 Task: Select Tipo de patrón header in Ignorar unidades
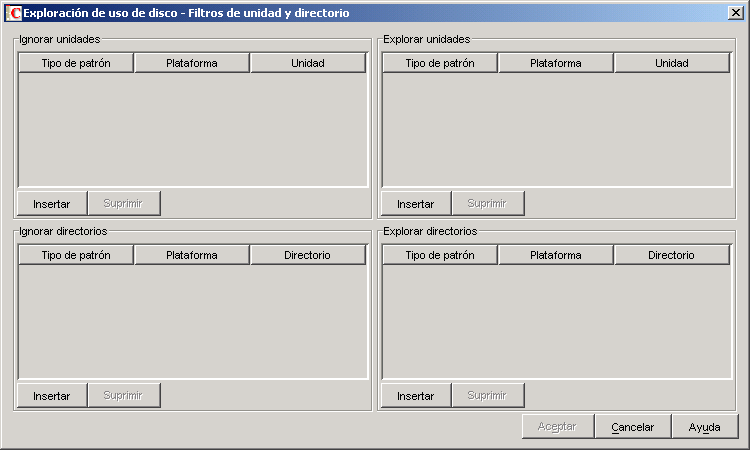76,63
